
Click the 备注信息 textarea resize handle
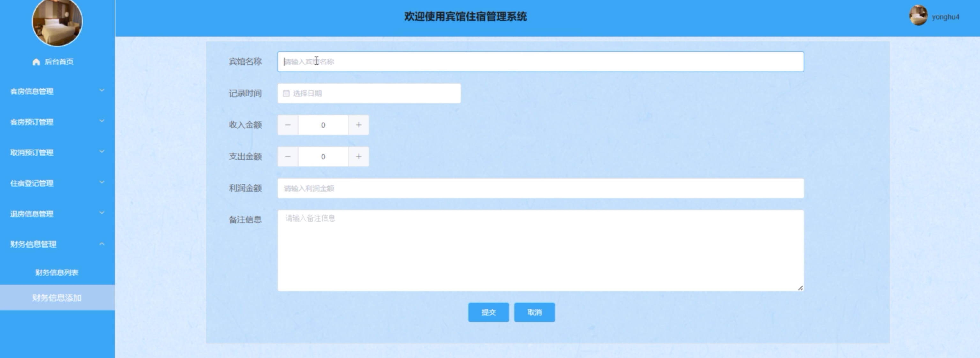[800, 288]
